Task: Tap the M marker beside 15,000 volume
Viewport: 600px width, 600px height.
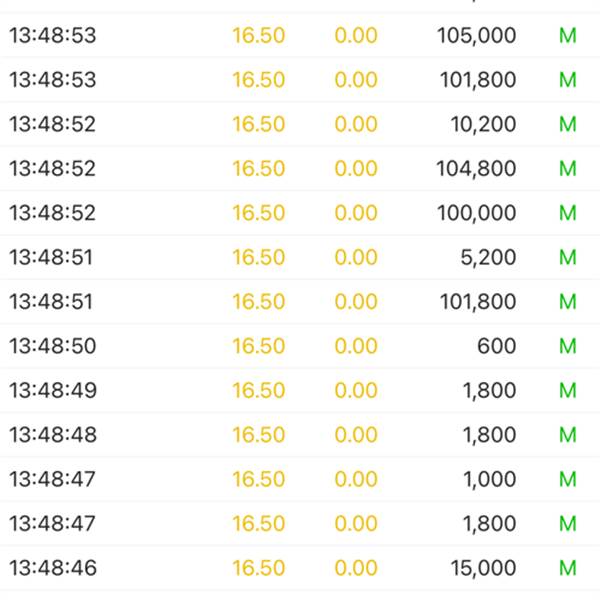Action: [x=568, y=568]
